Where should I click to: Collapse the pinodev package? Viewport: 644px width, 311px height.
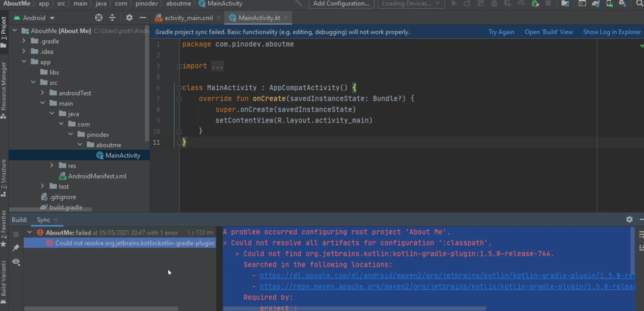70,134
